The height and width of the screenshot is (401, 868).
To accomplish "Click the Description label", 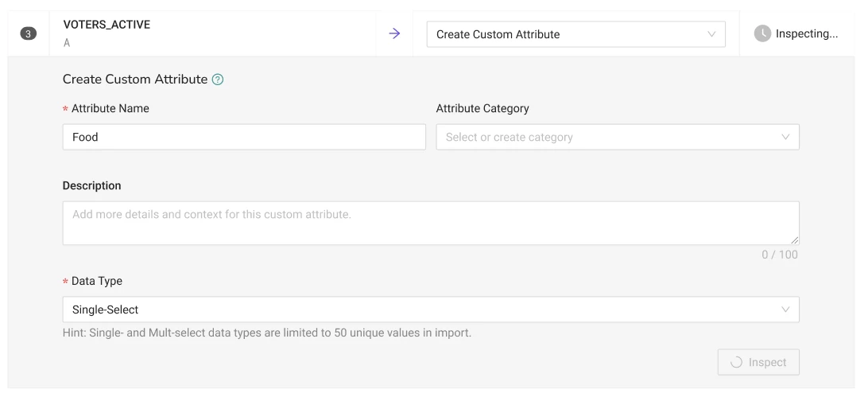I will (x=92, y=186).
